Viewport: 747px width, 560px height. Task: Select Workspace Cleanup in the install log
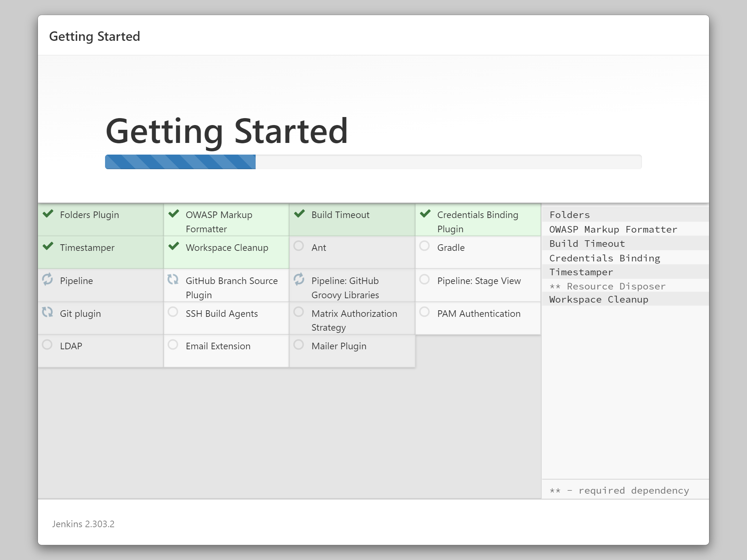click(599, 299)
